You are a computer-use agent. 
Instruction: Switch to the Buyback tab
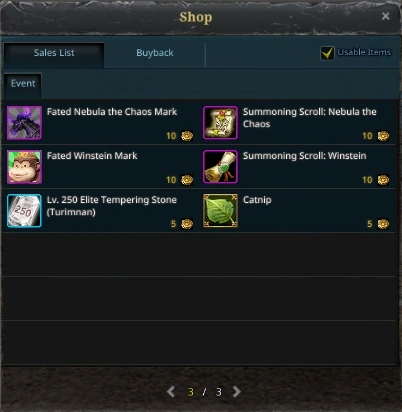pos(155,53)
